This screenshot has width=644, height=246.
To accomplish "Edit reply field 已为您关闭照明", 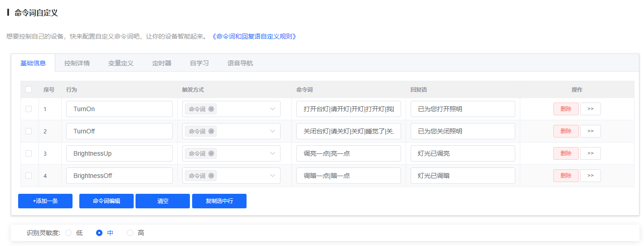I will coord(463,131).
